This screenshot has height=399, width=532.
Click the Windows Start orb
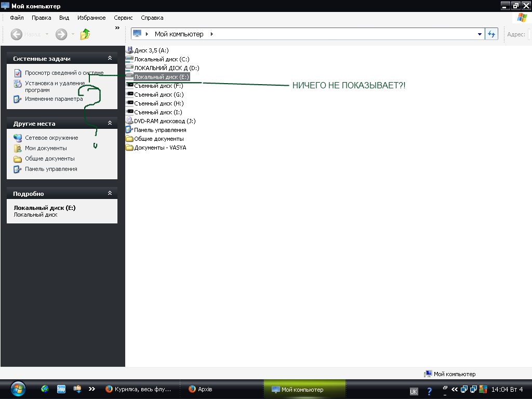pyautogui.click(x=18, y=389)
